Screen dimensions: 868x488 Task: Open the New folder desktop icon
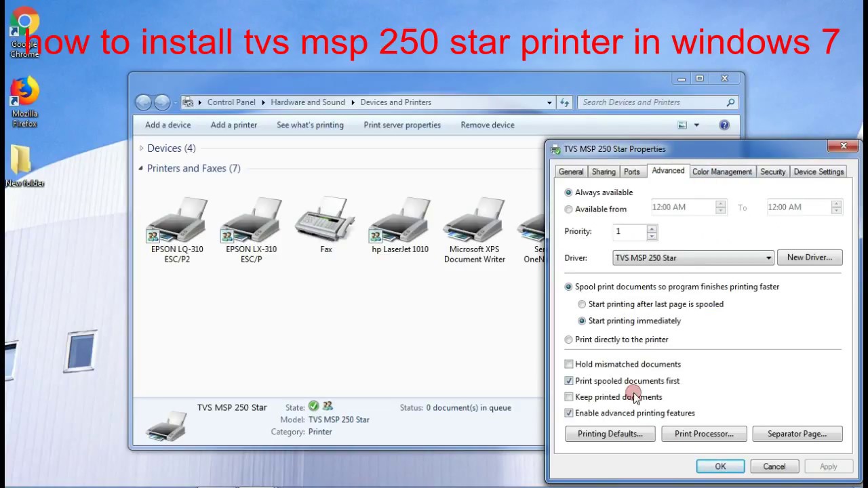pyautogui.click(x=24, y=165)
